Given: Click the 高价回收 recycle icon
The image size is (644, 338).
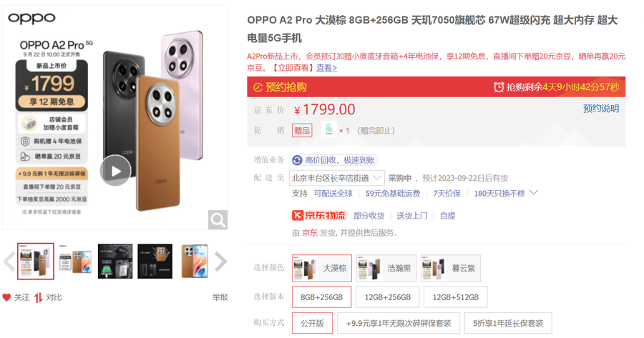Looking at the screenshot, I should click(x=297, y=160).
